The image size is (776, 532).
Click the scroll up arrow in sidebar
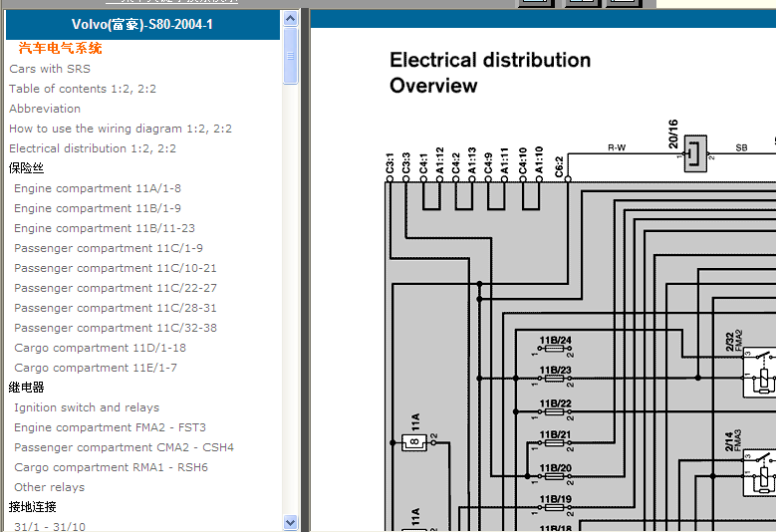pyautogui.click(x=291, y=19)
